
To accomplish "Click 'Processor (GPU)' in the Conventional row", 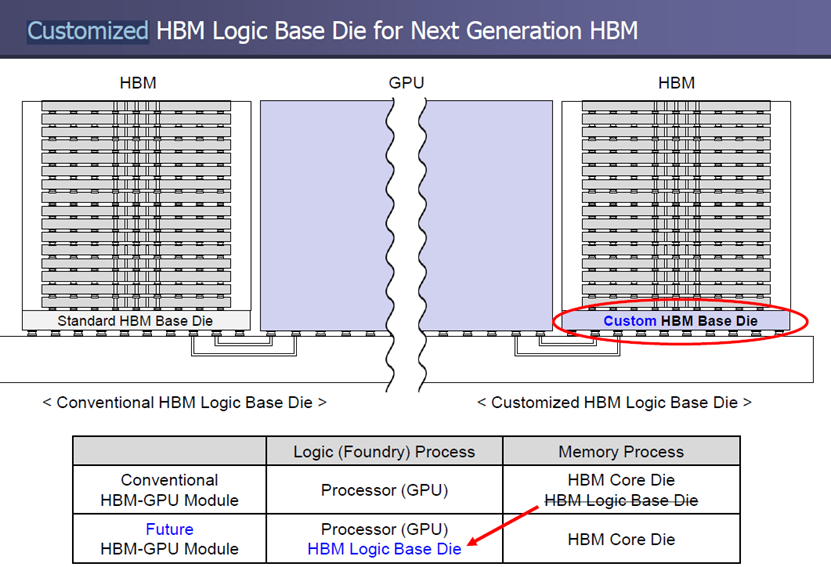I will (x=384, y=490).
